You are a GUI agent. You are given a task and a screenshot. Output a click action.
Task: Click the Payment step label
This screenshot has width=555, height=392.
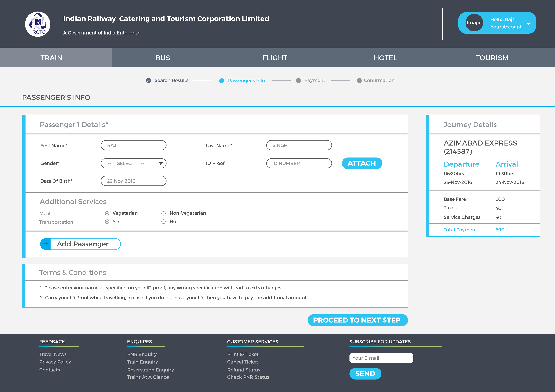(x=314, y=80)
